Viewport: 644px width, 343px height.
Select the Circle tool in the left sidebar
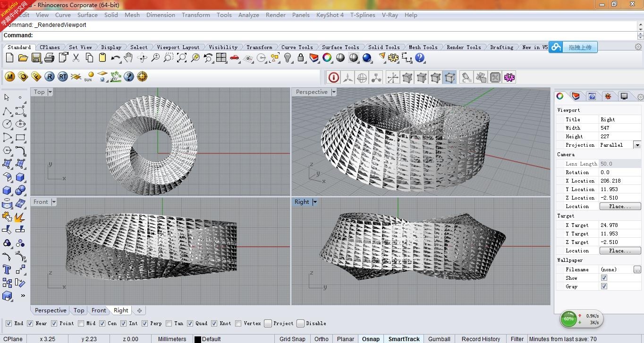click(x=7, y=124)
